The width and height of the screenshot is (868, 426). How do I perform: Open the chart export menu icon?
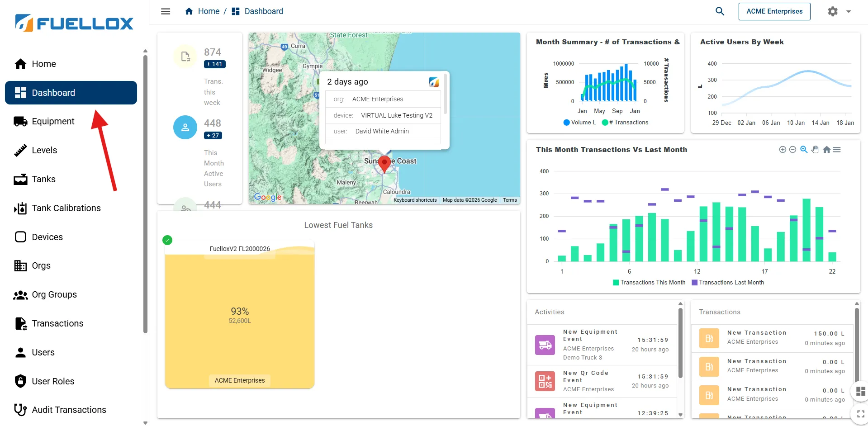pos(837,150)
